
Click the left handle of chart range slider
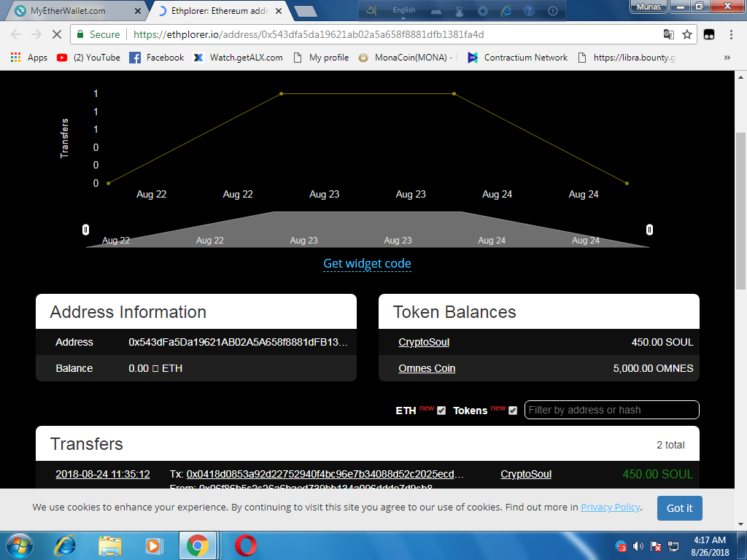(85, 230)
